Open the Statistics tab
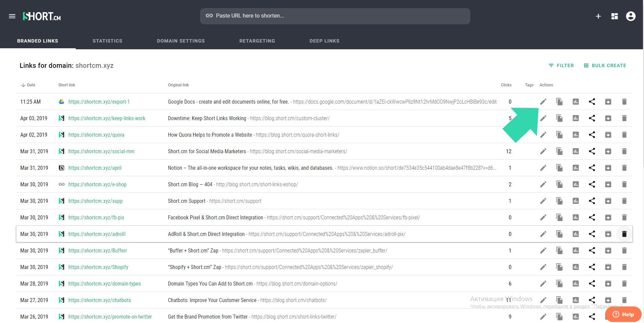Image resolution: width=644 pixels, height=323 pixels. 107,41
